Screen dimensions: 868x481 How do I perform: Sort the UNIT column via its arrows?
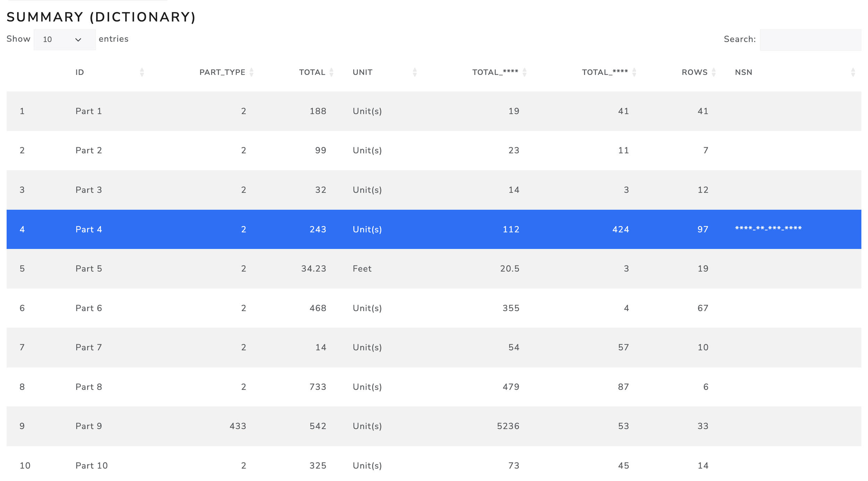[415, 72]
